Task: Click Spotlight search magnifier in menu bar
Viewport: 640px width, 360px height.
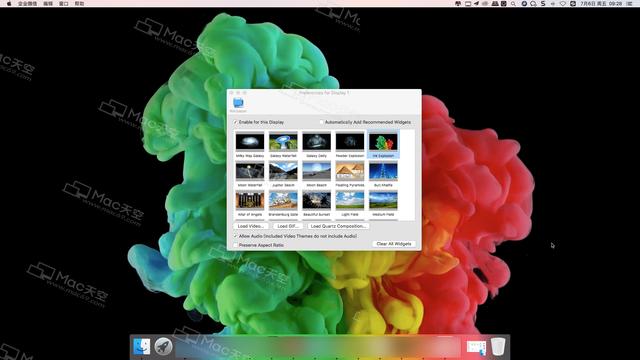Action: [x=513, y=3]
